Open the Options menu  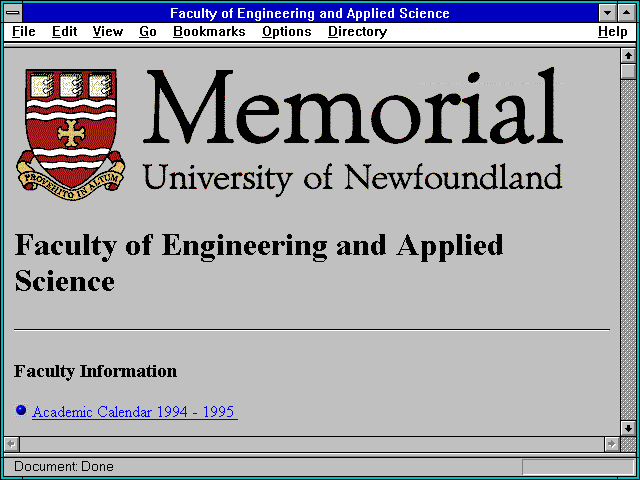pos(287,32)
